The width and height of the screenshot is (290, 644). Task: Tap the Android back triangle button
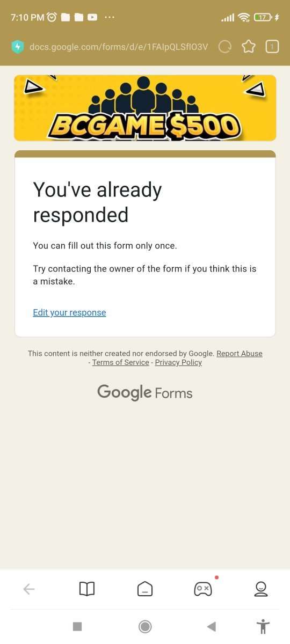(212, 626)
